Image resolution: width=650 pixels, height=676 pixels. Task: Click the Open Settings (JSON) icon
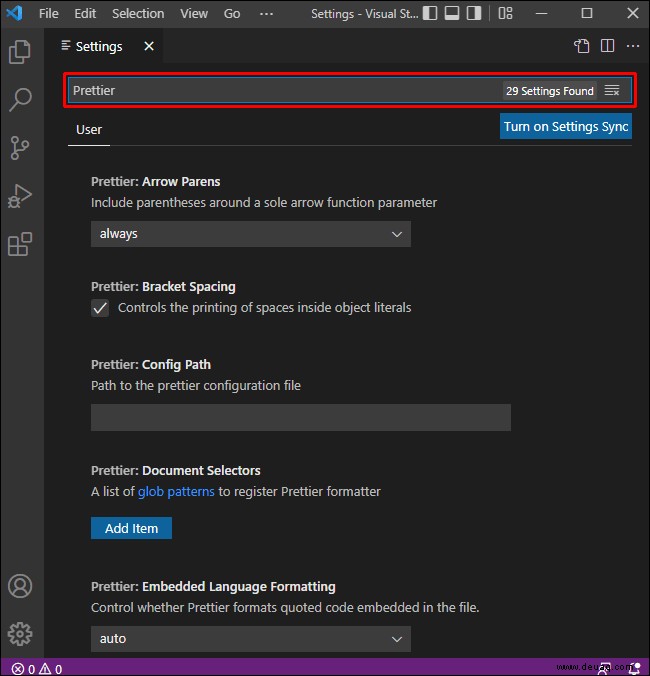[x=581, y=46]
